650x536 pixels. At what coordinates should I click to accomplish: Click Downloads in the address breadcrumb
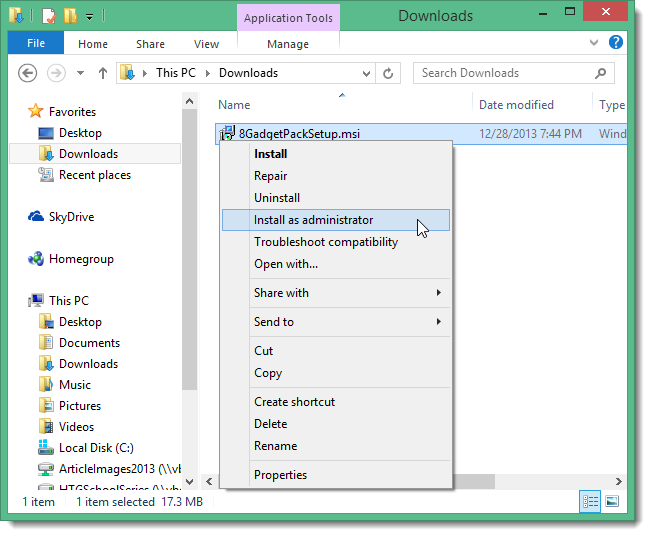pyautogui.click(x=248, y=73)
